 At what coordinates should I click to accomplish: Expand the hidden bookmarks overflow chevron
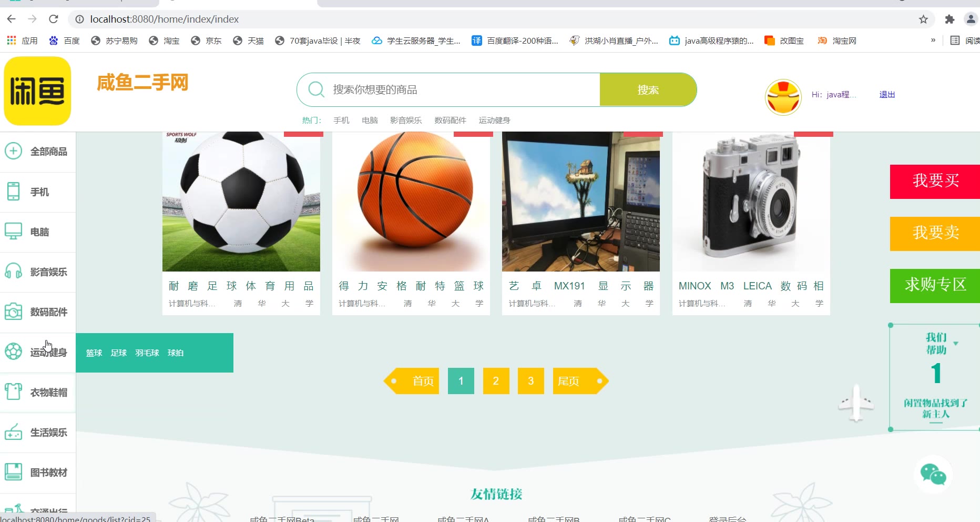[933, 40]
